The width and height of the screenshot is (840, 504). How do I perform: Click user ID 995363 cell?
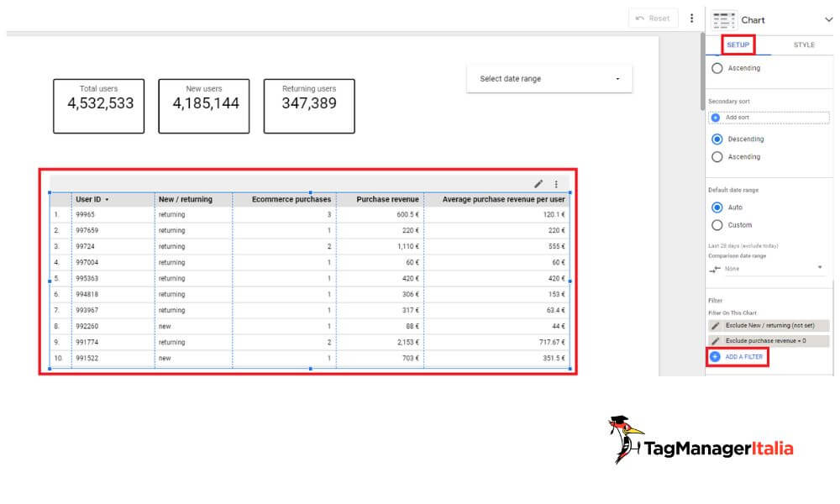(87, 279)
